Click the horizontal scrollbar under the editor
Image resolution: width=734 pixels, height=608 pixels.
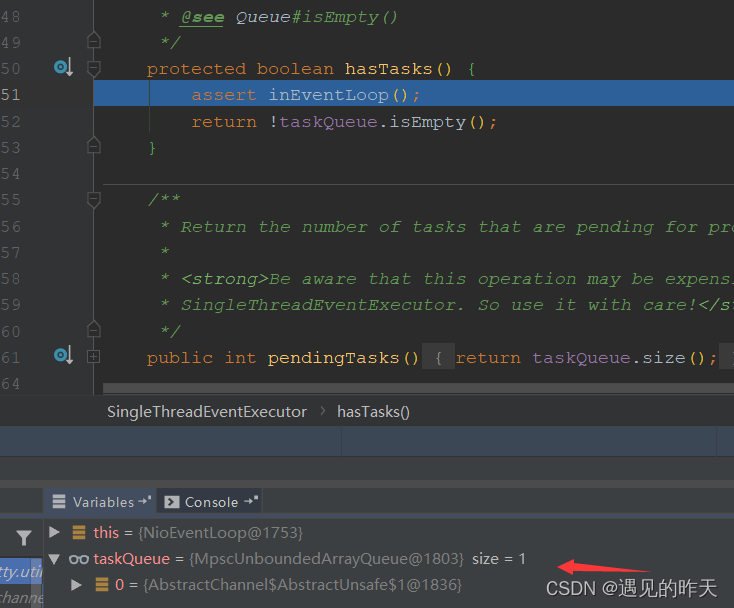418,388
